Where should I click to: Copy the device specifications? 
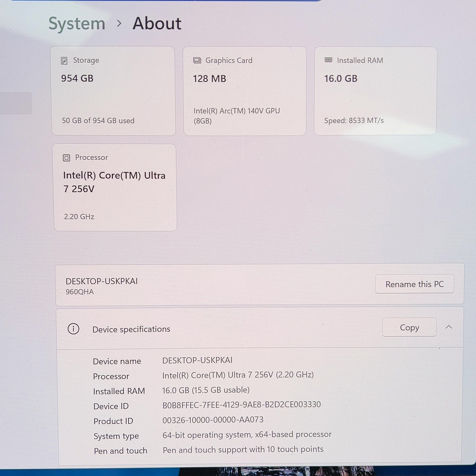tap(409, 327)
